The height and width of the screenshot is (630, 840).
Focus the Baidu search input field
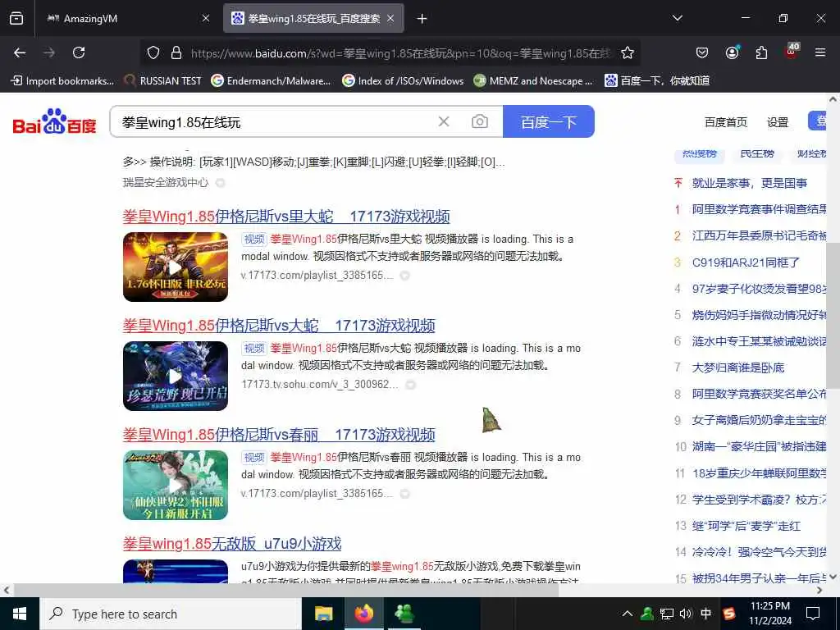273,122
